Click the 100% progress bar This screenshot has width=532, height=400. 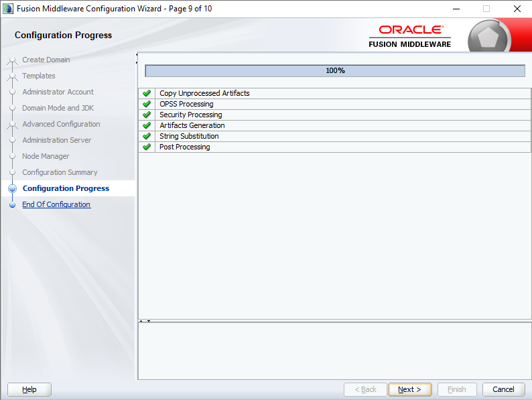tap(335, 70)
